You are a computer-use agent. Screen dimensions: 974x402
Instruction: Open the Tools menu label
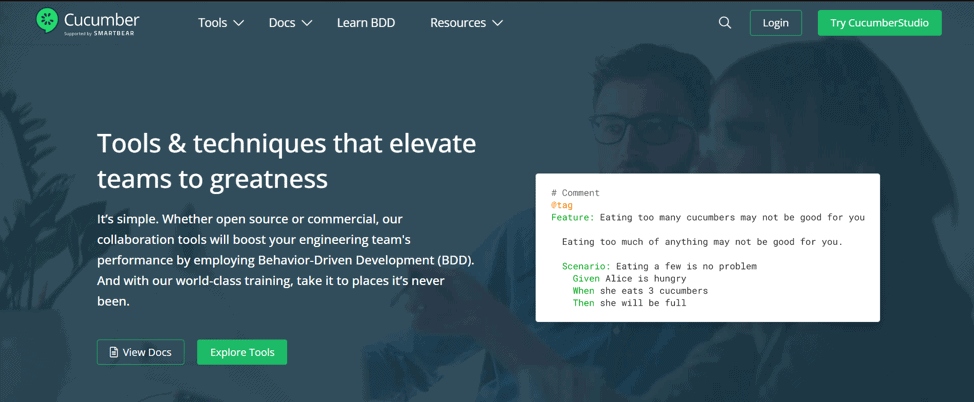[212, 23]
